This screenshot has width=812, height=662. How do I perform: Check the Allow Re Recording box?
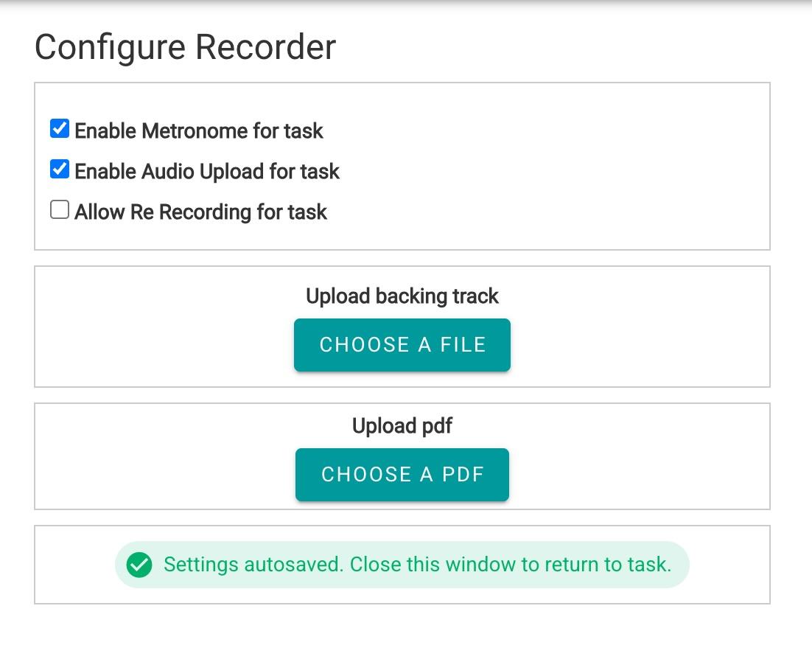click(59, 209)
